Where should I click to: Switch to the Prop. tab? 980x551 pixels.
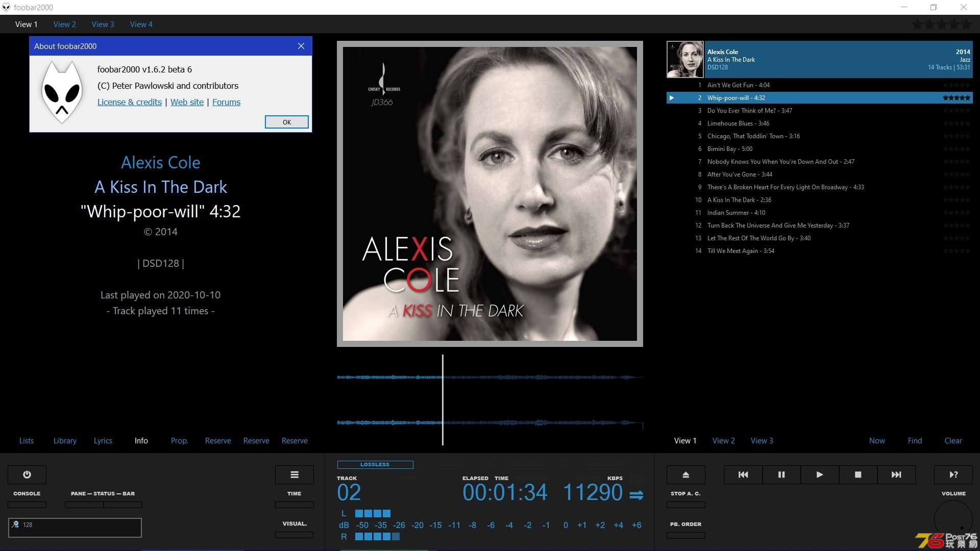(x=178, y=441)
